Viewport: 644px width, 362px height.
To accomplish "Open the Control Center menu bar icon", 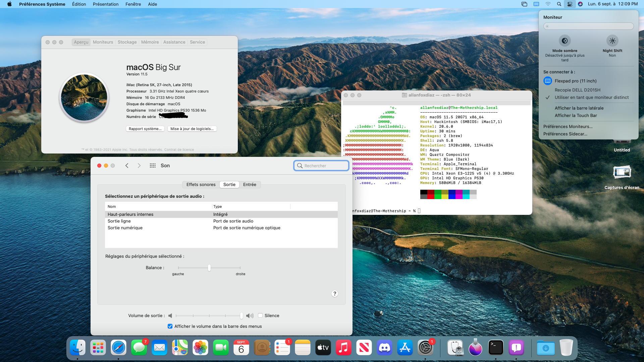I will coord(570,4).
